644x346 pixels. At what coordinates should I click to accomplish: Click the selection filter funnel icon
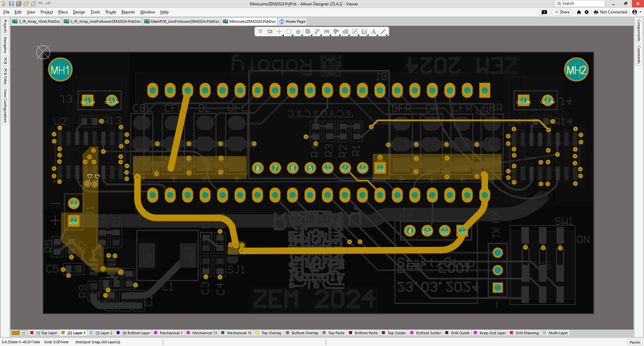coord(260,32)
